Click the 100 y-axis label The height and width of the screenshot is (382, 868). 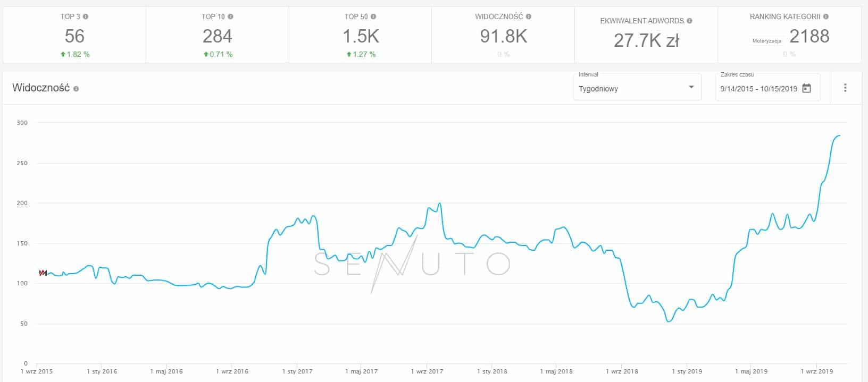(22, 283)
